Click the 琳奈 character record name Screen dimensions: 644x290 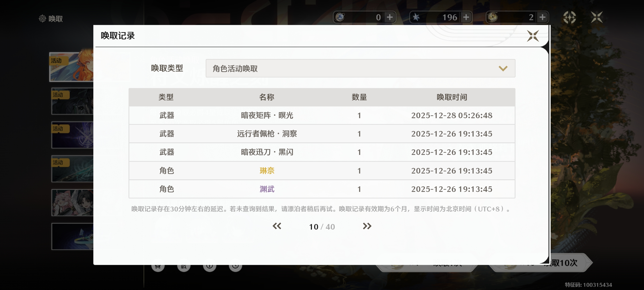pos(267,171)
